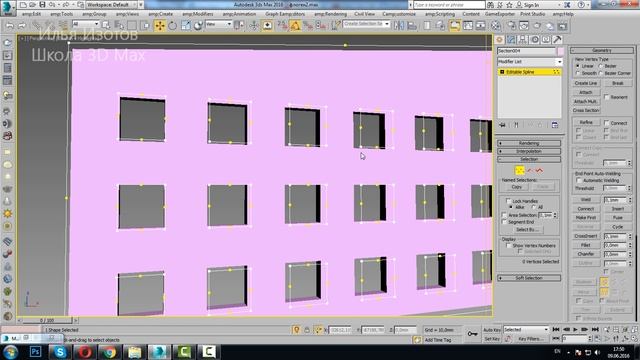Image resolution: width=640 pixels, height=360 pixels.
Task: Enable the Area Selection checkbox
Action: click(x=504, y=215)
